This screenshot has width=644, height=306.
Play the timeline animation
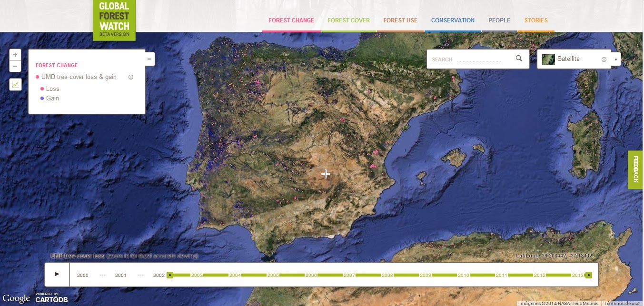click(x=57, y=274)
